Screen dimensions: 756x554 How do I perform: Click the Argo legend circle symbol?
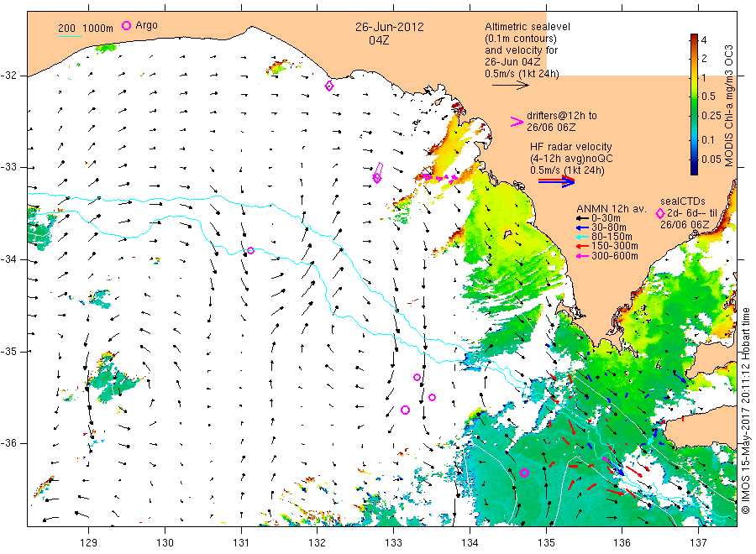click(x=126, y=25)
